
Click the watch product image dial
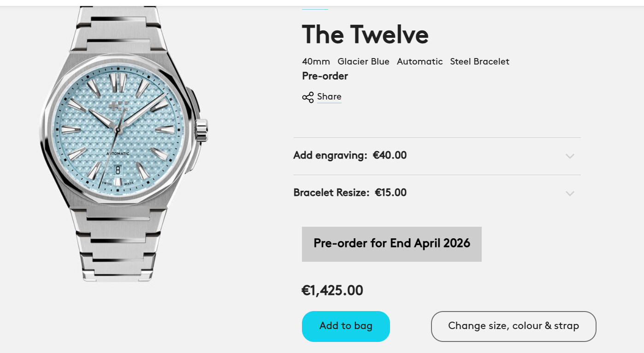pos(121,131)
